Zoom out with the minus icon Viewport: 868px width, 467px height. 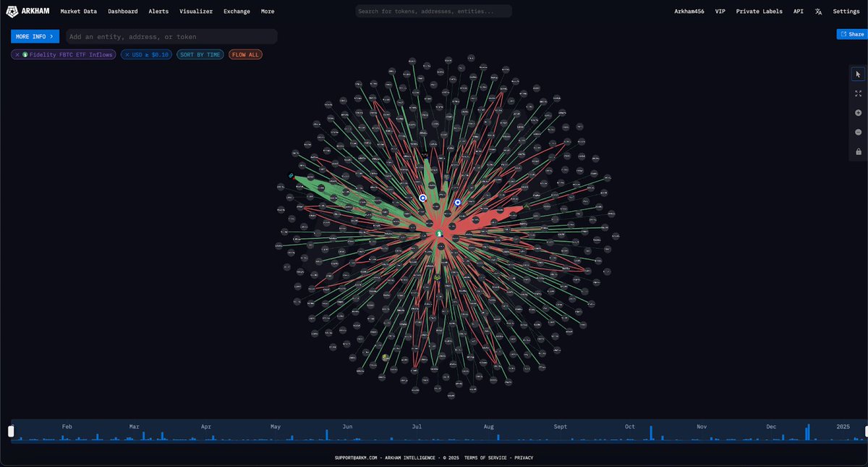click(858, 132)
